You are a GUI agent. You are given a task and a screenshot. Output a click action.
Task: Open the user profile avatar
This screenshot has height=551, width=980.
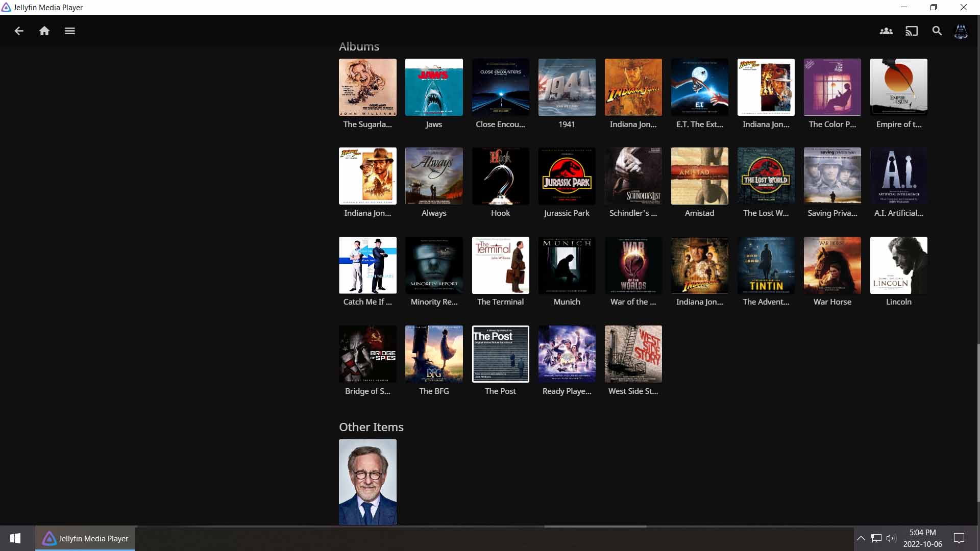click(961, 31)
